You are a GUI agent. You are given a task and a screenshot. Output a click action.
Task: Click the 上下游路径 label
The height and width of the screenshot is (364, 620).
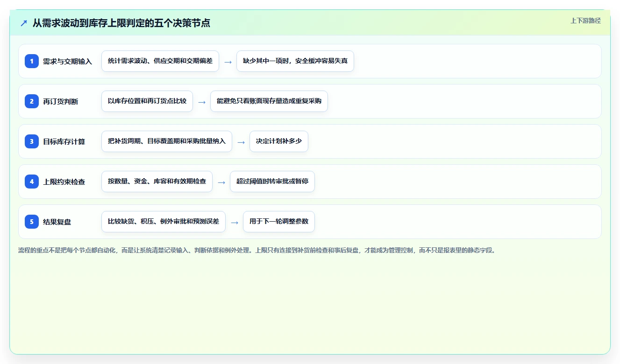click(585, 21)
